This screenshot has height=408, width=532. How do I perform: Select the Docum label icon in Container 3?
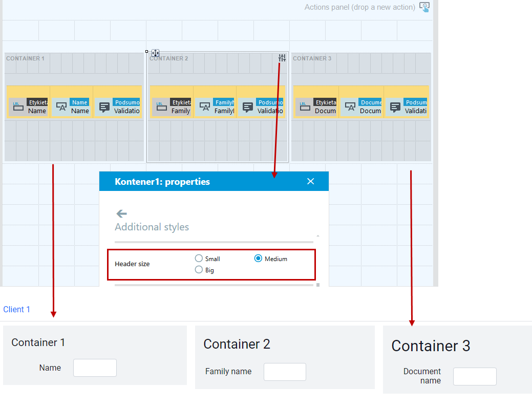[305, 107]
